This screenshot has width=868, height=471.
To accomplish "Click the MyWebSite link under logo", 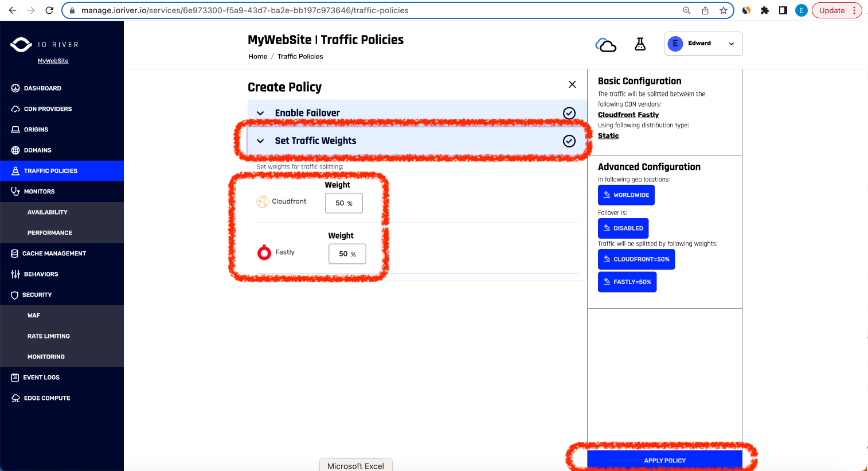I will click(53, 61).
